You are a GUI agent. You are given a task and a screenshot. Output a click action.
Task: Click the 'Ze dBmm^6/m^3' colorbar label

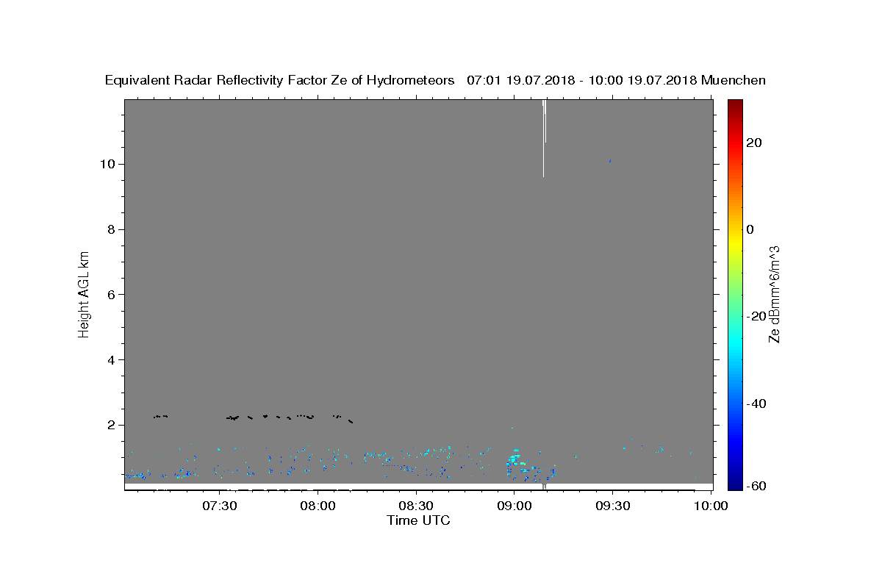774,294
